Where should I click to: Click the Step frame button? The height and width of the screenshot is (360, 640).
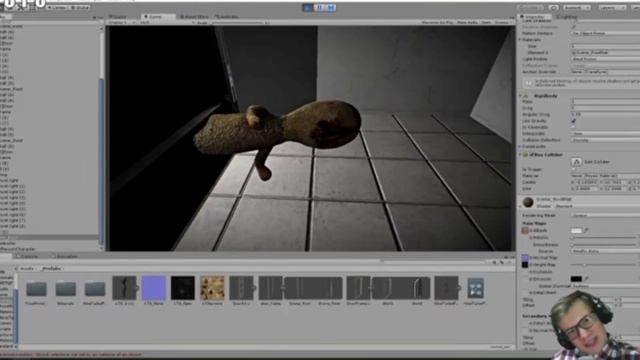[x=331, y=7]
